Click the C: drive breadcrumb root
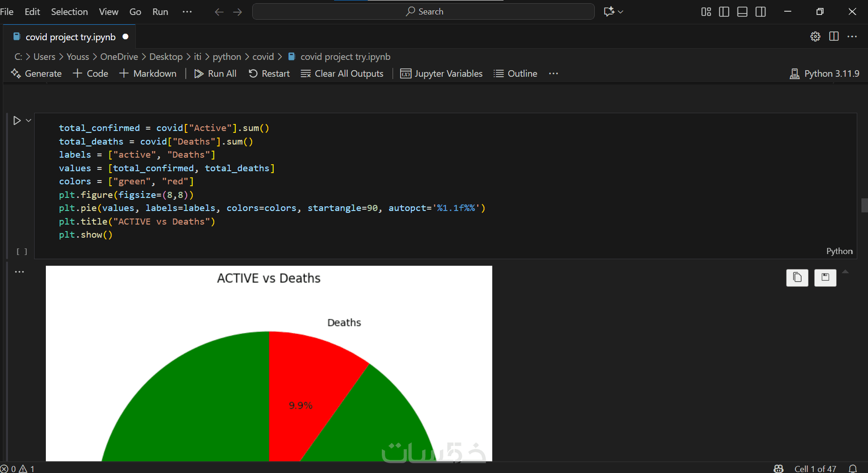 (x=18, y=57)
